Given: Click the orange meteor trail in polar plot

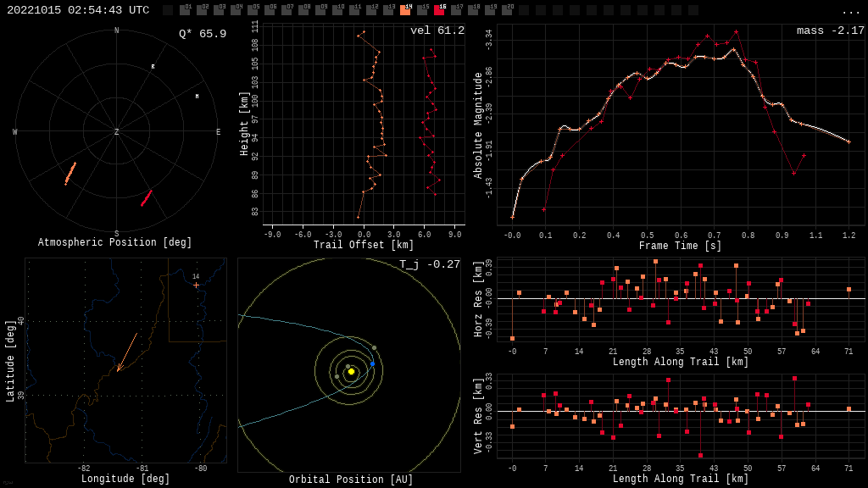Looking at the screenshot, I should 70,173.
